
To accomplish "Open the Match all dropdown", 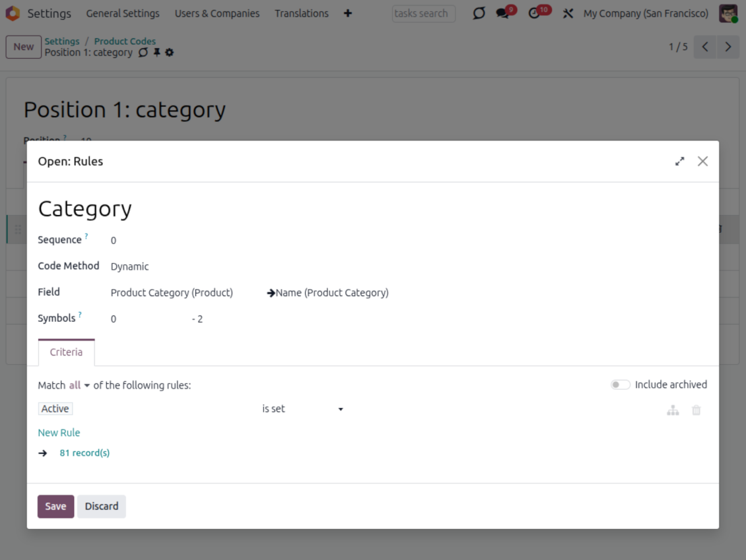I will pos(79,385).
